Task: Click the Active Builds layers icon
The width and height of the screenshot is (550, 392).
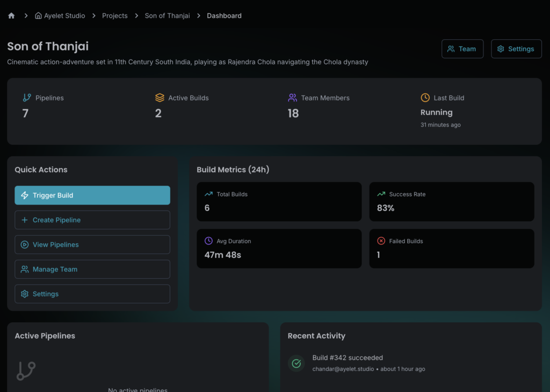Action: pyautogui.click(x=160, y=98)
